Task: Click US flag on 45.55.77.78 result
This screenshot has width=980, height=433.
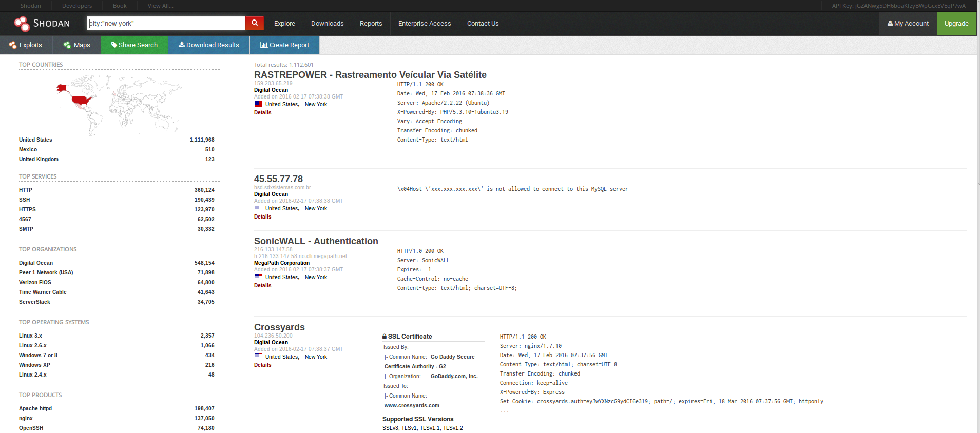Action: click(x=258, y=208)
